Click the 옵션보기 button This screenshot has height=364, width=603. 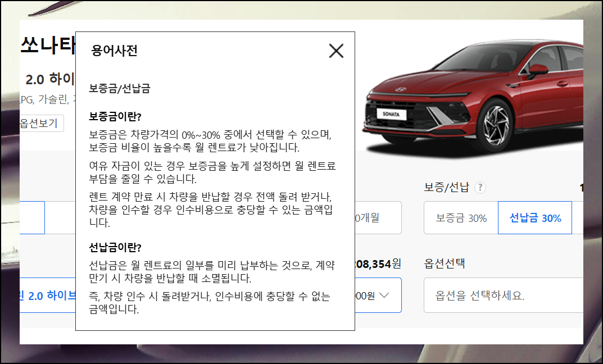(42, 124)
